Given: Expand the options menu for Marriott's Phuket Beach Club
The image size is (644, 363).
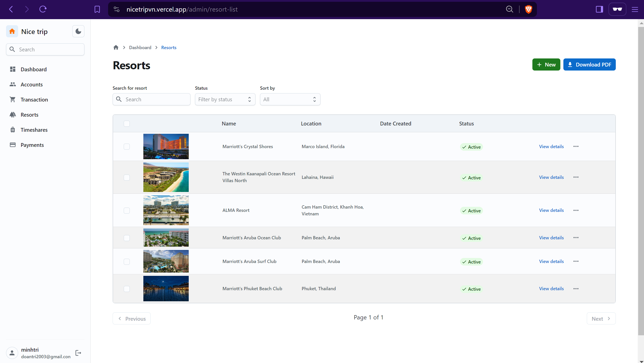Looking at the screenshot, I should coord(576,289).
